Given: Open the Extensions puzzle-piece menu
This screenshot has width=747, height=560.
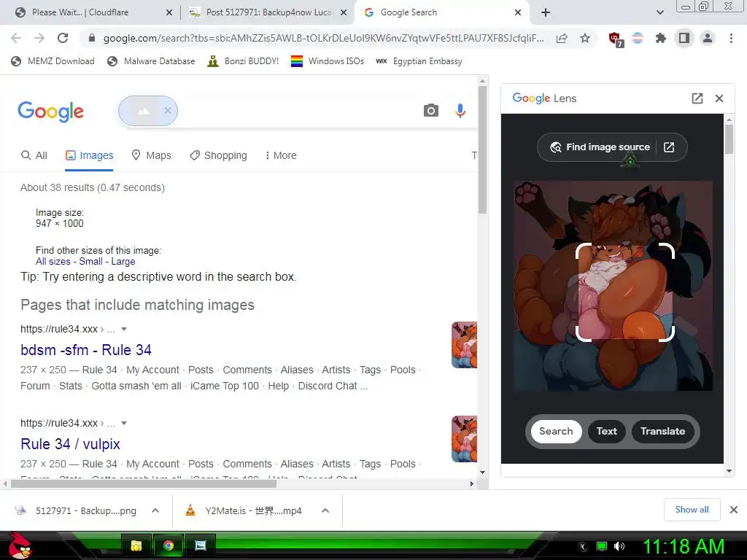Looking at the screenshot, I should tap(660, 38).
